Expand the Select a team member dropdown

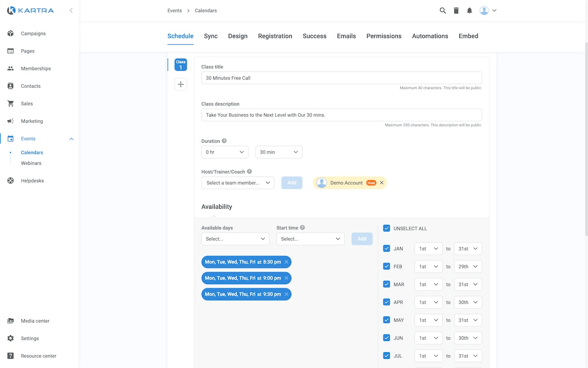(x=237, y=183)
